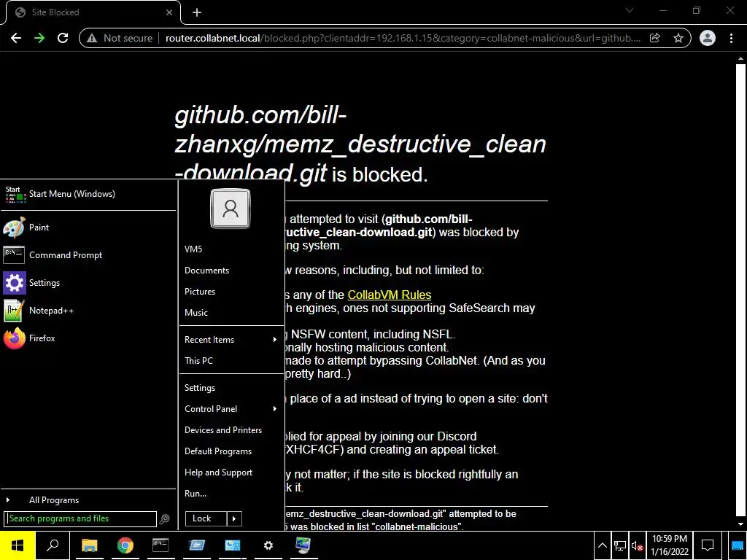Click the Lock button
This screenshot has height=560, width=747.
206,518
